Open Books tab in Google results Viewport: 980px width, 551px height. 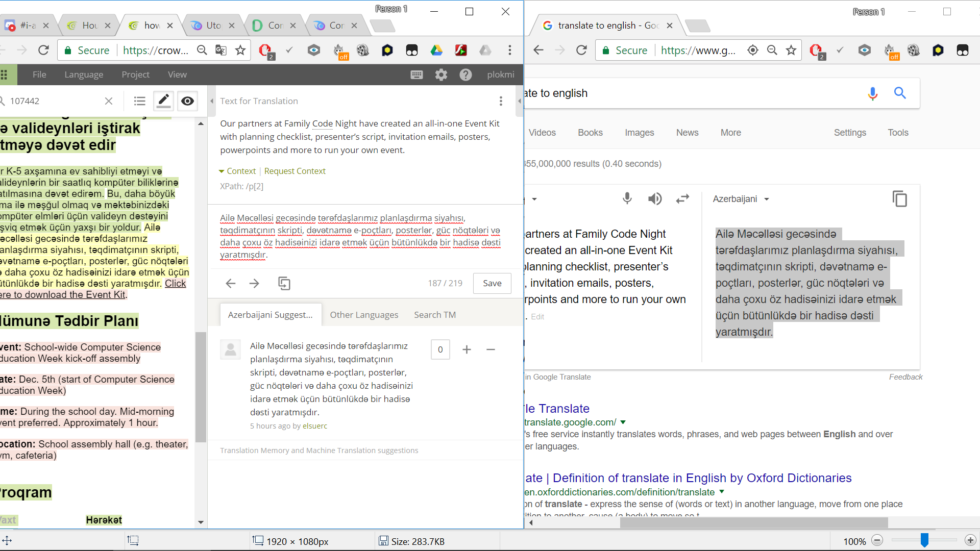point(590,133)
